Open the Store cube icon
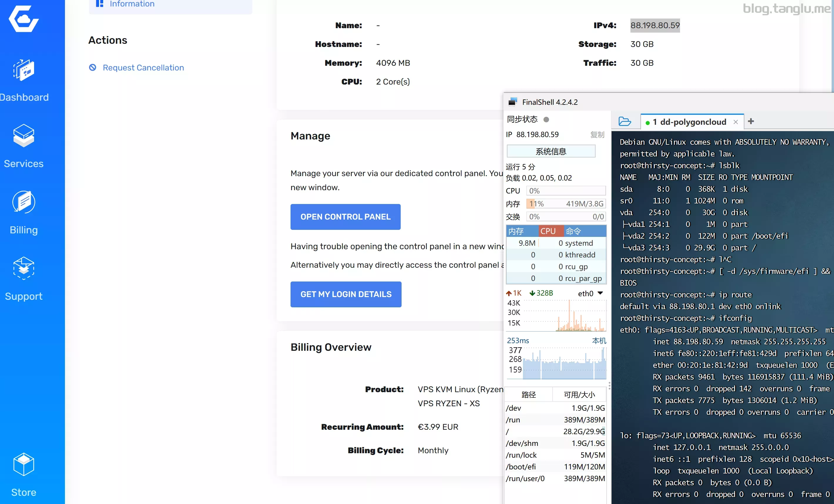Viewport: 834px width, 504px height. click(24, 464)
